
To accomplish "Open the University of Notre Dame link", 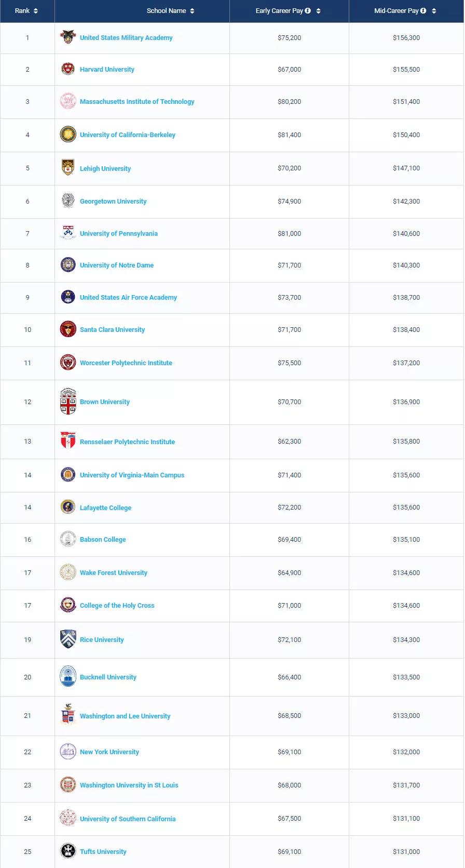I will [x=117, y=265].
